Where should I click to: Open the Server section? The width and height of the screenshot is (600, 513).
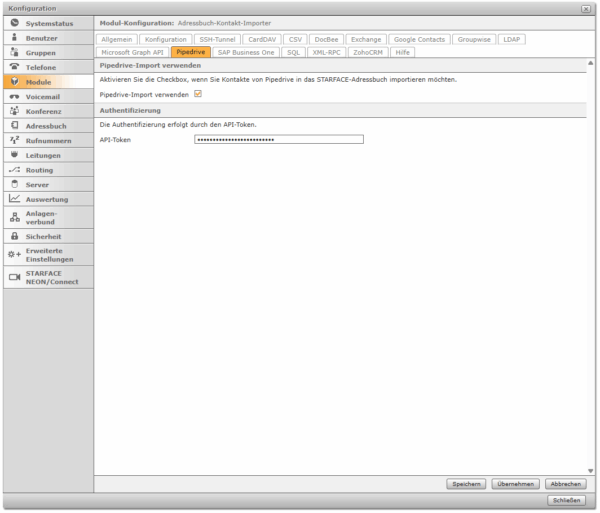pyautogui.click(x=49, y=184)
